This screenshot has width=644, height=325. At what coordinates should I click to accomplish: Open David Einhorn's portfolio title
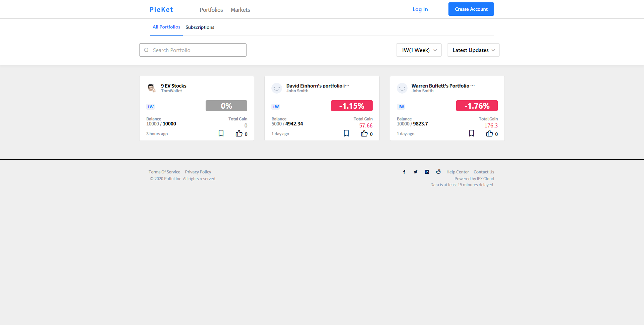pyautogui.click(x=318, y=86)
